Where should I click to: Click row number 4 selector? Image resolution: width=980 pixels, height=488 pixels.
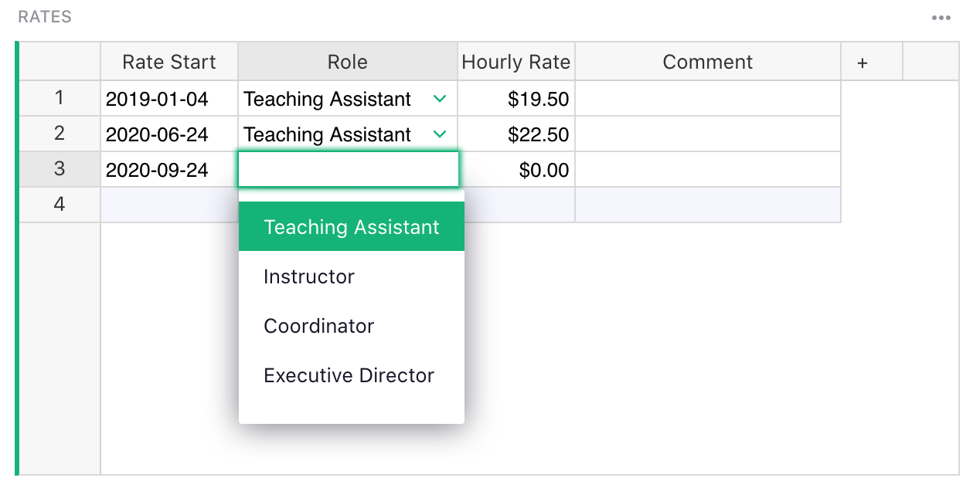click(x=60, y=204)
